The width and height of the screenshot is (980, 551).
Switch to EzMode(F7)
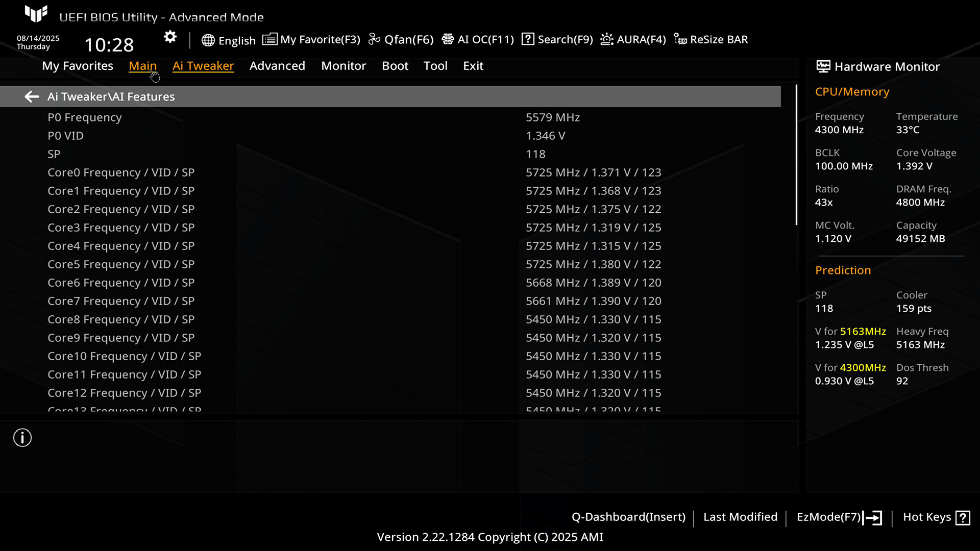839,517
